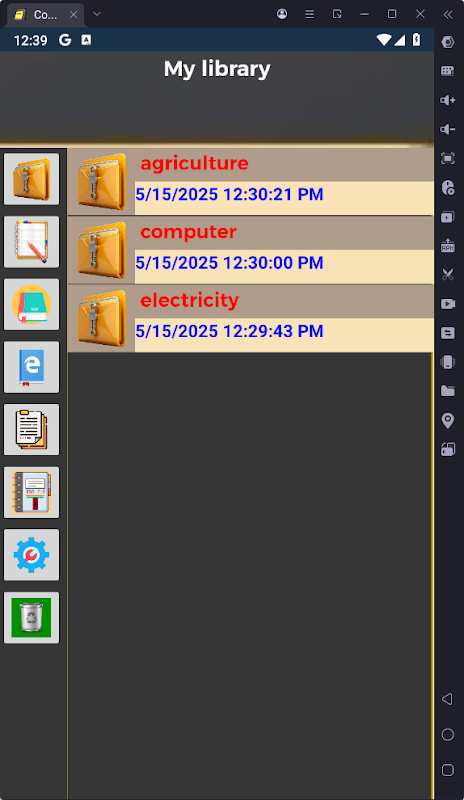Open the agriculture folder entry
Screen dimensions: 464x800
251,182
